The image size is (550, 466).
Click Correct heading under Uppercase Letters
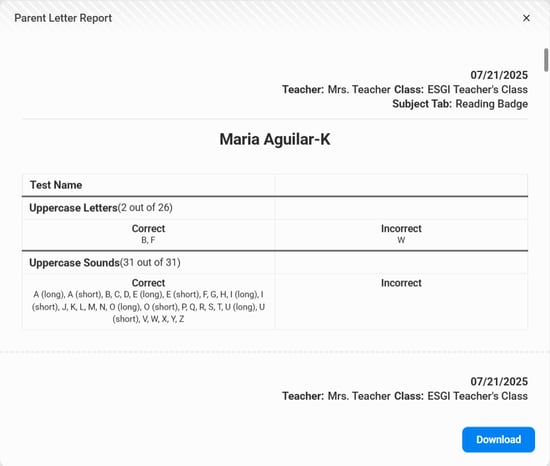coord(148,228)
